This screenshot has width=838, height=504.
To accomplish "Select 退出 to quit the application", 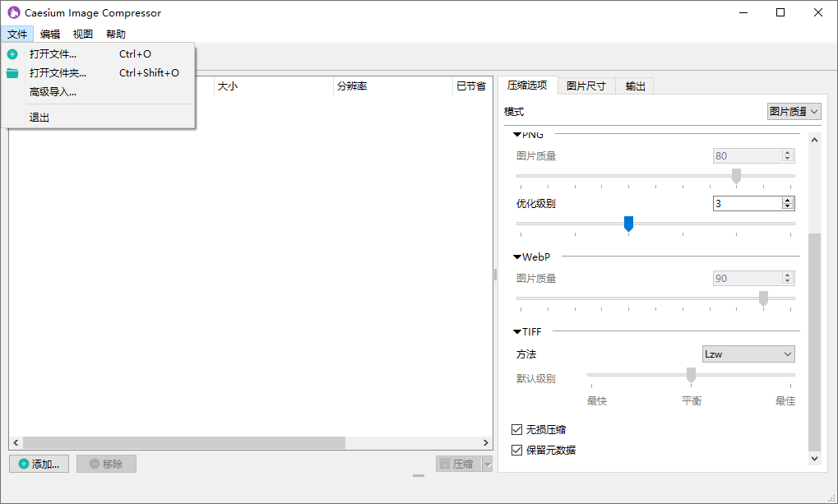I will (x=99, y=118).
